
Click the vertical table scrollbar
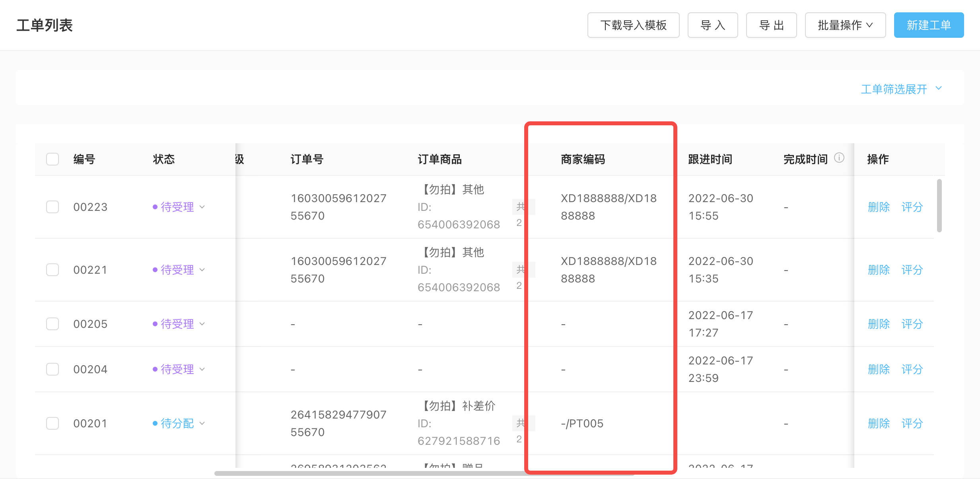point(939,206)
